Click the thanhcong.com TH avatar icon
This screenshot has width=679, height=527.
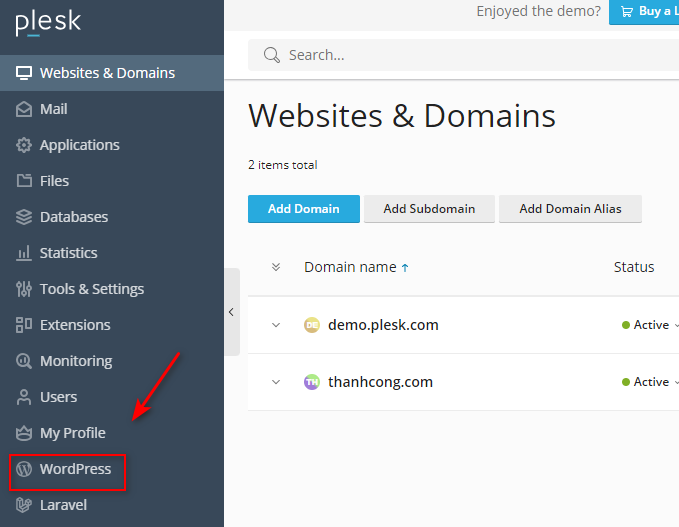click(312, 382)
